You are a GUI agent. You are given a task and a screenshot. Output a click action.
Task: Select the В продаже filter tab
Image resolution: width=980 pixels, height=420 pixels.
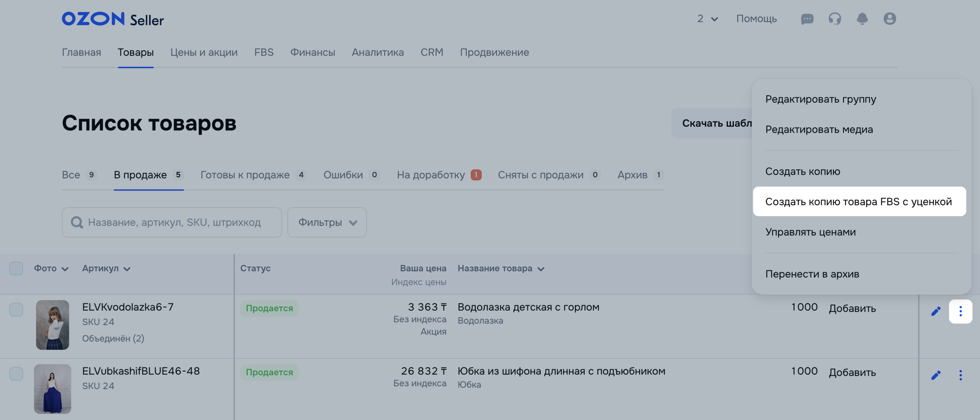click(x=149, y=175)
